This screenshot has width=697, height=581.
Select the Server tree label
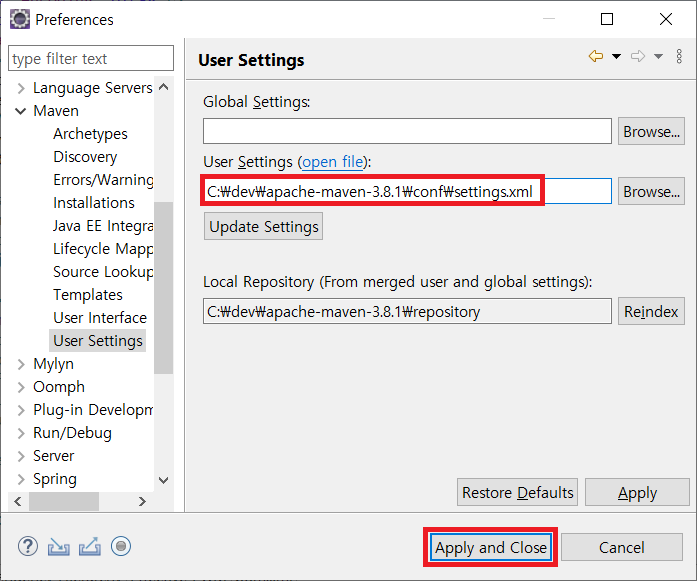click(x=53, y=456)
